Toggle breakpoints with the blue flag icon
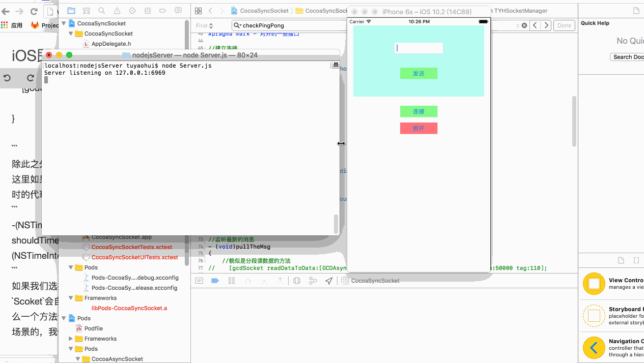This screenshot has width=644, height=363. click(x=215, y=281)
